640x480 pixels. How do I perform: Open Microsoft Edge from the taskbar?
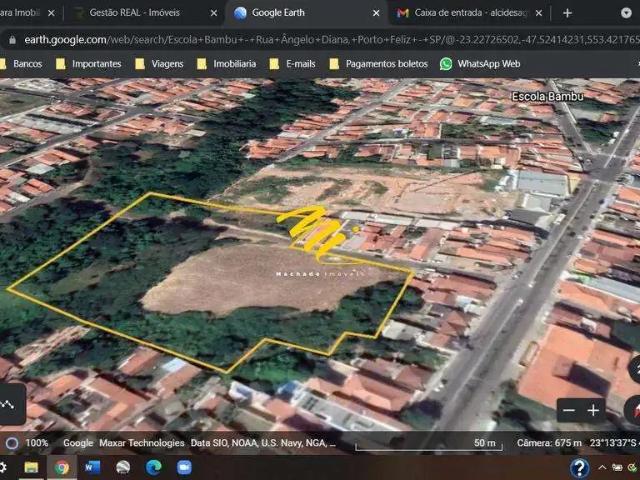pyautogui.click(x=154, y=468)
